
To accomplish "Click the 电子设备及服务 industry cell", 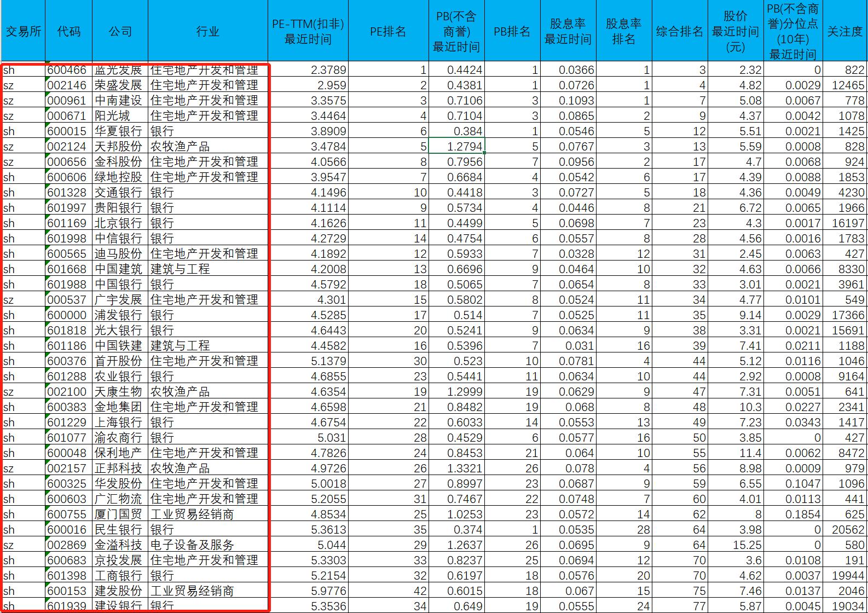I will click(x=208, y=545).
